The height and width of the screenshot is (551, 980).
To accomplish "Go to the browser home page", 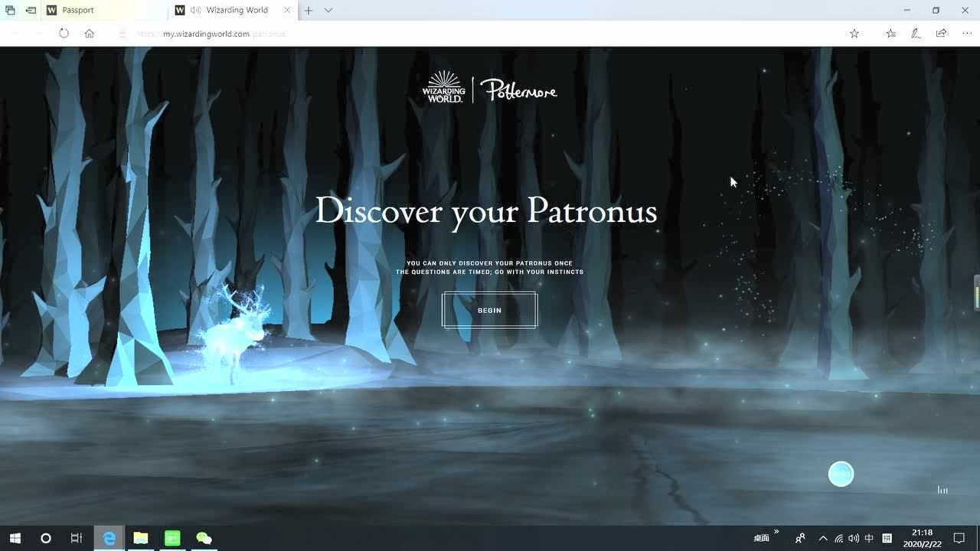I will 90,34.
